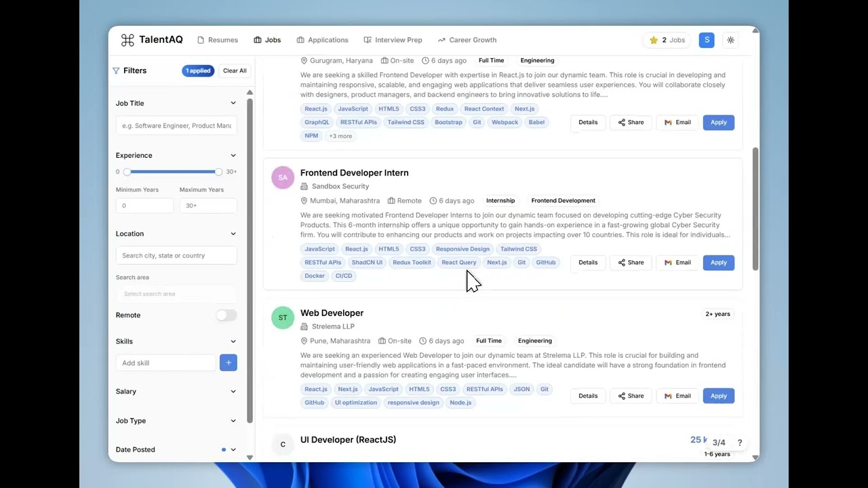The width and height of the screenshot is (868, 488).
Task: Share the Frontend Developer Intern job
Action: tap(631, 262)
